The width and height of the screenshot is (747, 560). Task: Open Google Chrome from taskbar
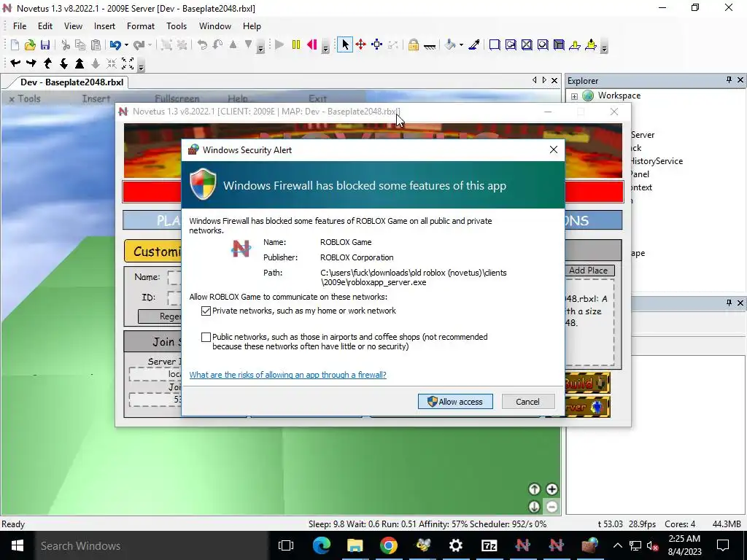pos(388,545)
